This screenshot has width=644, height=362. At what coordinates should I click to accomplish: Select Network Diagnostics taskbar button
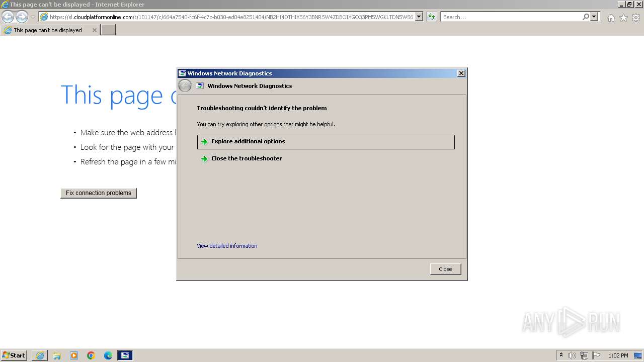click(125, 355)
